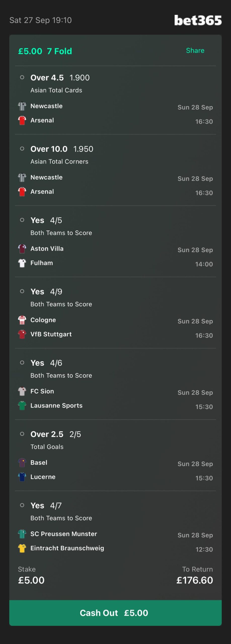Screen dimensions: 231x644
Task: Click the Arsenal shirt icon under Total Corners
Action: pos(22,192)
